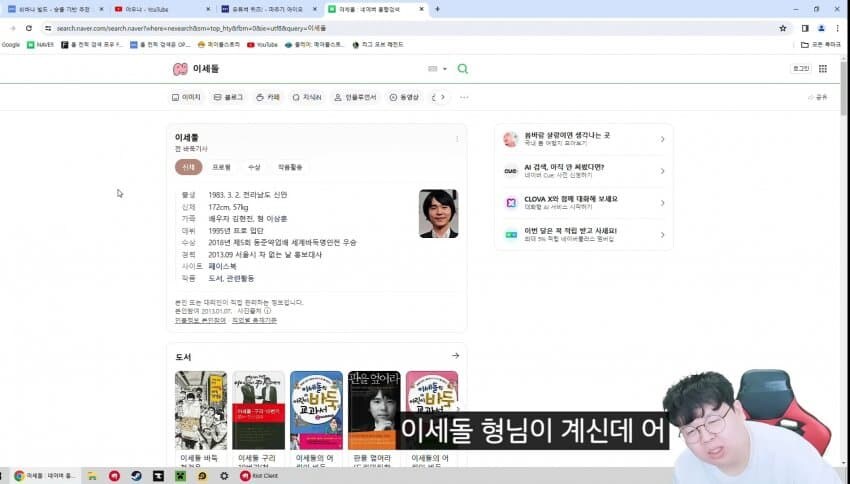The height and width of the screenshot is (484, 850).
Task: Open Steam from the taskbar
Action: [136, 476]
